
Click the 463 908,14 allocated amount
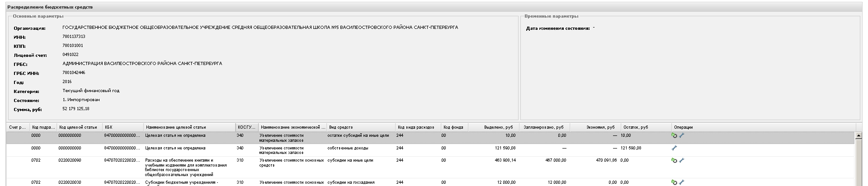[x=505, y=160]
